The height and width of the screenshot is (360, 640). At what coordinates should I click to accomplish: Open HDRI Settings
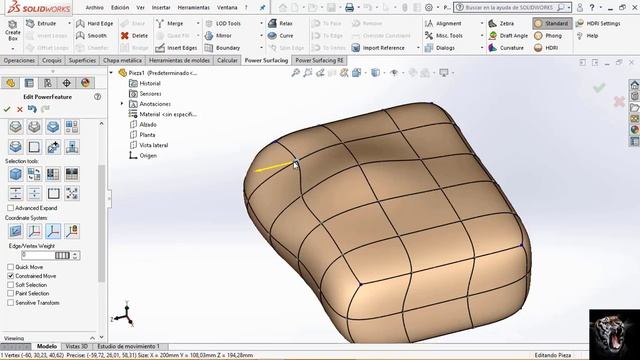coord(598,24)
